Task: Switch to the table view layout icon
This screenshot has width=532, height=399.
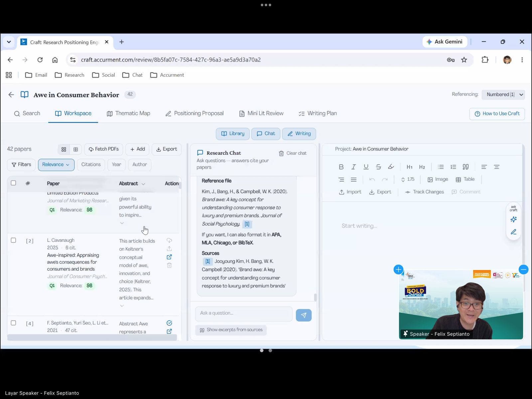Action: pyautogui.click(x=76, y=149)
